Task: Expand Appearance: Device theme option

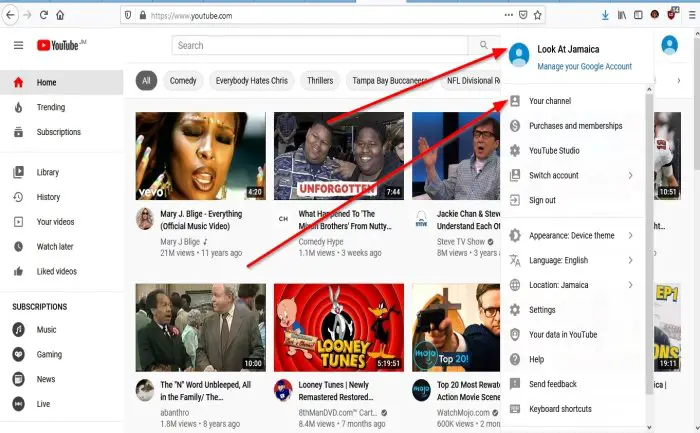Action: pos(573,235)
